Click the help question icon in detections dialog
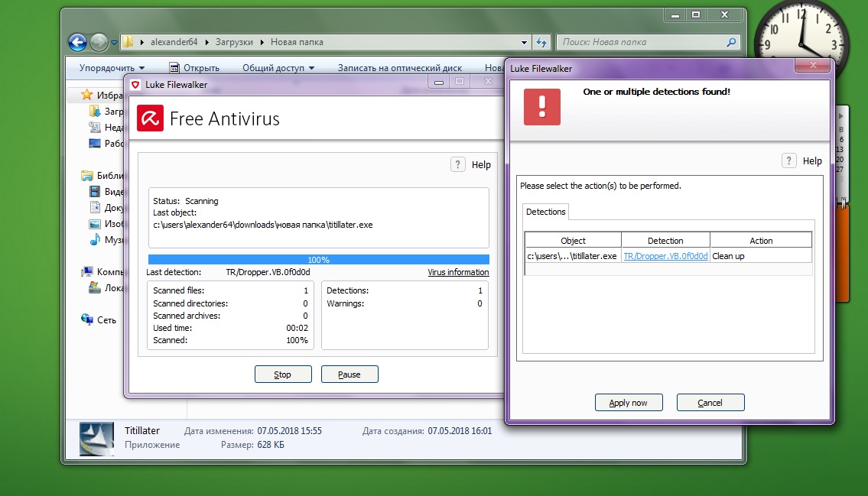The image size is (868, 496). pos(788,161)
